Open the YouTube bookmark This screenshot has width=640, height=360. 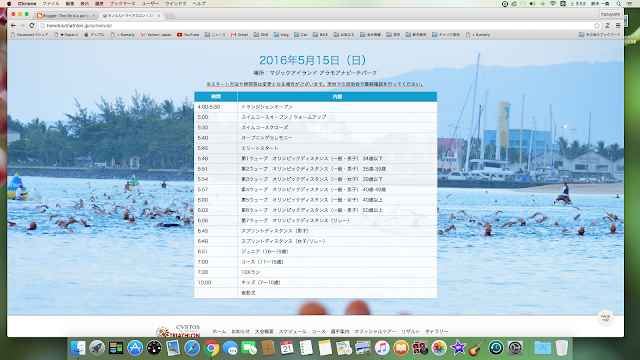(x=188, y=35)
